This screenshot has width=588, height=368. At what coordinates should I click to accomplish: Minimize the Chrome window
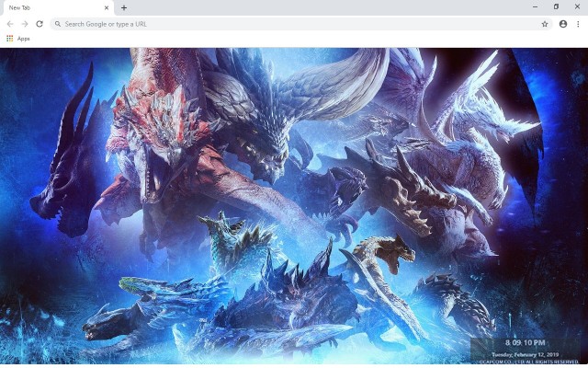[x=535, y=6]
